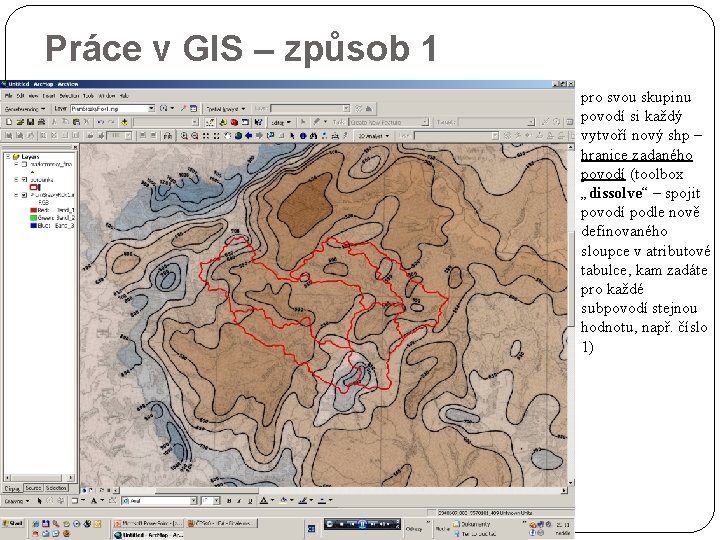Open the 3D Analyst dropdown menu
The image size is (720, 540).
[374, 136]
